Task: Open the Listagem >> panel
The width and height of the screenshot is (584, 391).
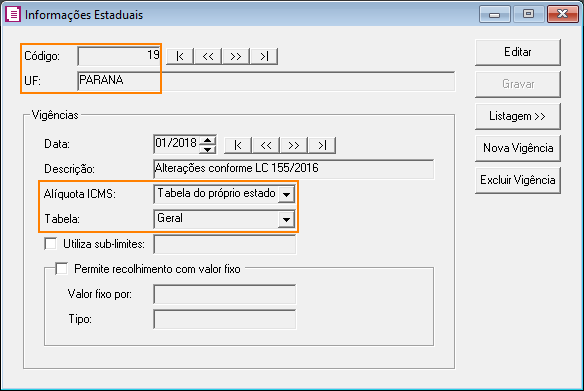Action: tap(518, 116)
